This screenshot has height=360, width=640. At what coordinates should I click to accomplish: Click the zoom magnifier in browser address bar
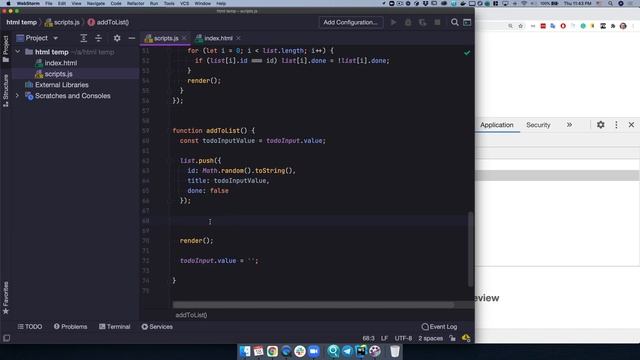pos(510,26)
